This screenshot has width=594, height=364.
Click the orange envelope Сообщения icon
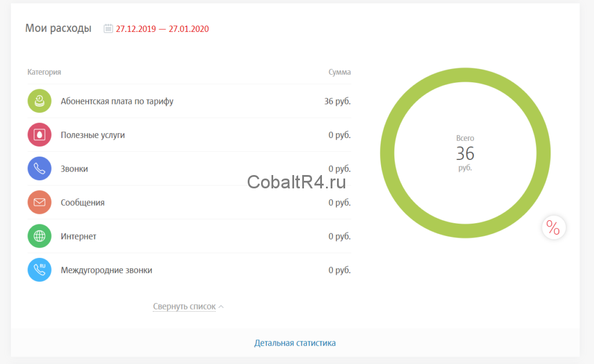pyautogui.click(x=39, y=202)
